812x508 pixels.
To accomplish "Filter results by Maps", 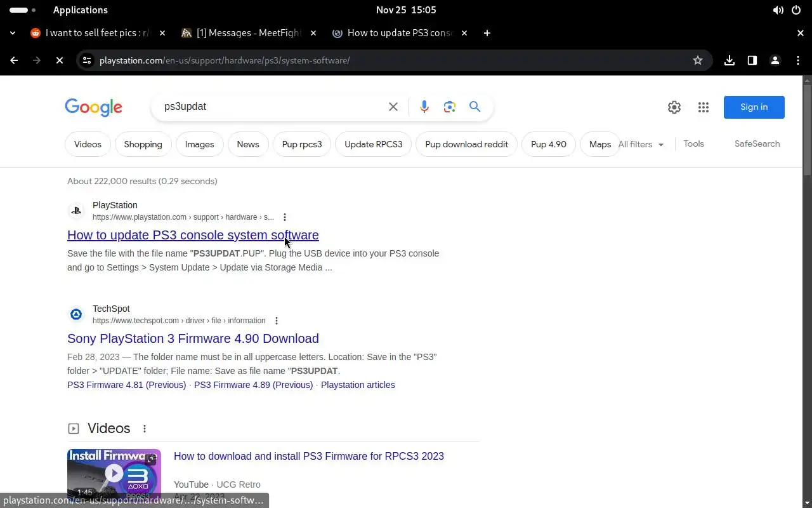I will click(x=599, y=144).
